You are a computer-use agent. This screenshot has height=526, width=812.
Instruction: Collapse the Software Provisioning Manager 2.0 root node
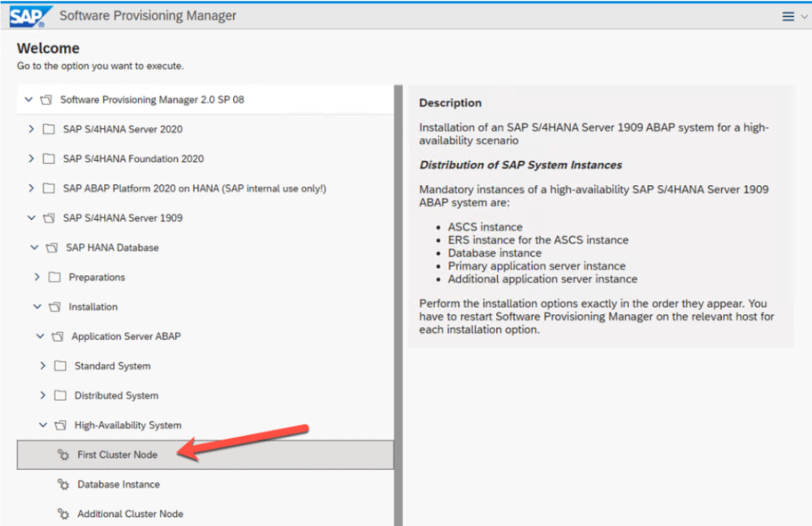pos(28,100)
